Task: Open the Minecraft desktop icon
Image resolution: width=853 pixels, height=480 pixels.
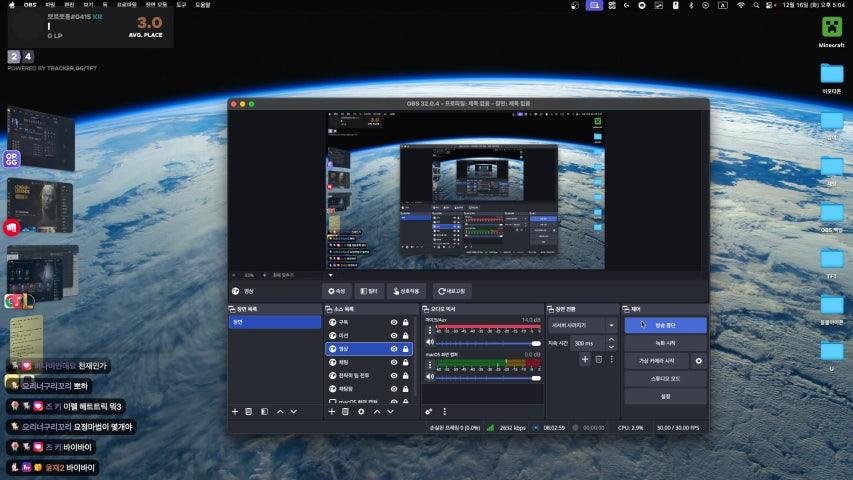Action: (831, 27)
